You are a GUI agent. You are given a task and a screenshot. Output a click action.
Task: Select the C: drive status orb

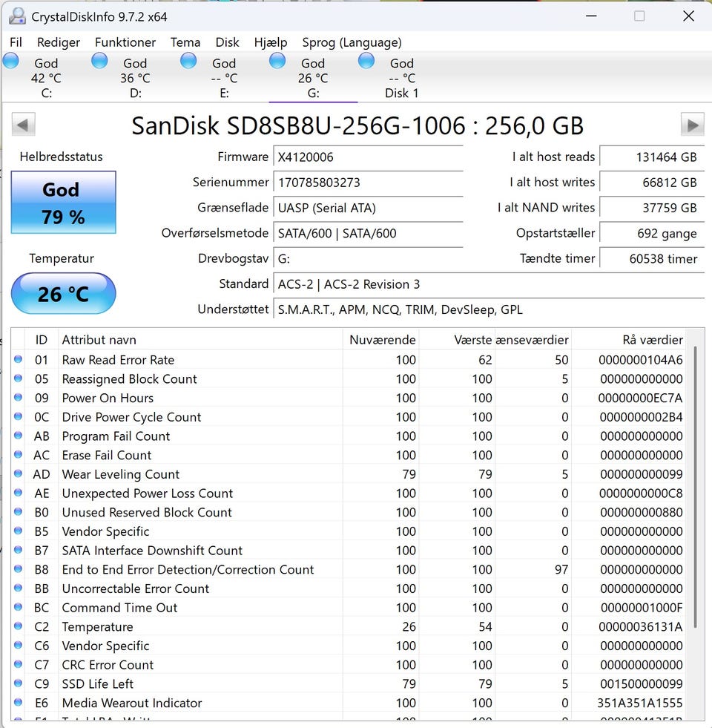[10, 61]
